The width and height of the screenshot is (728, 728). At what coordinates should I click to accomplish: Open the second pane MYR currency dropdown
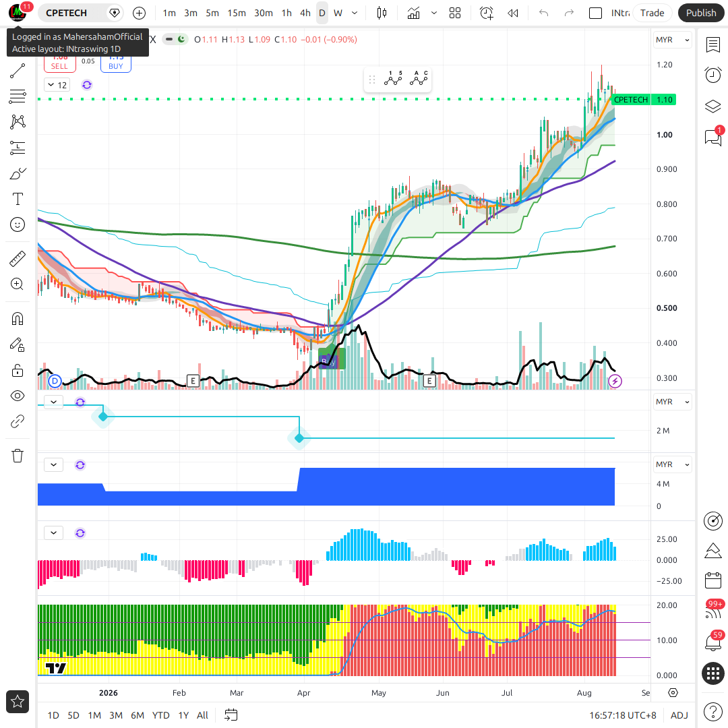[672, 402]
